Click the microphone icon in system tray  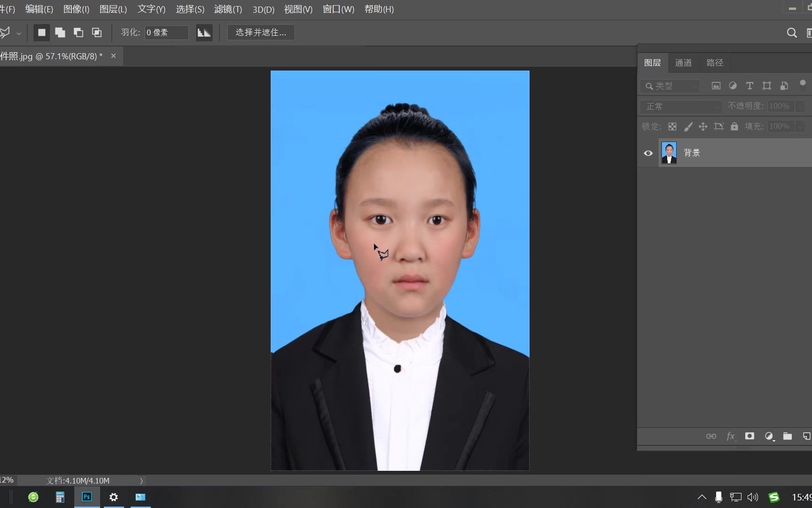click(x=718, y=497)
